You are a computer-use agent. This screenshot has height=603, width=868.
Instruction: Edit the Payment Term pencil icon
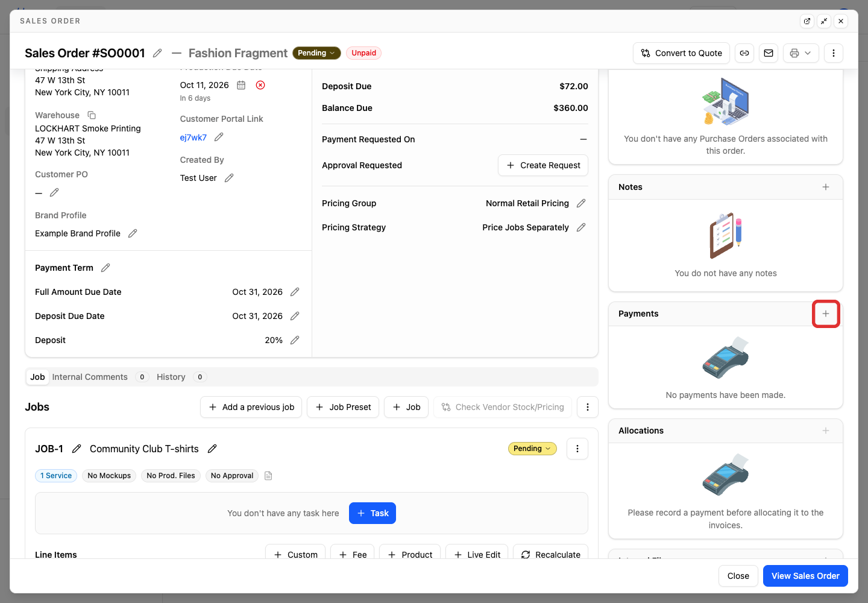(105, 268)
